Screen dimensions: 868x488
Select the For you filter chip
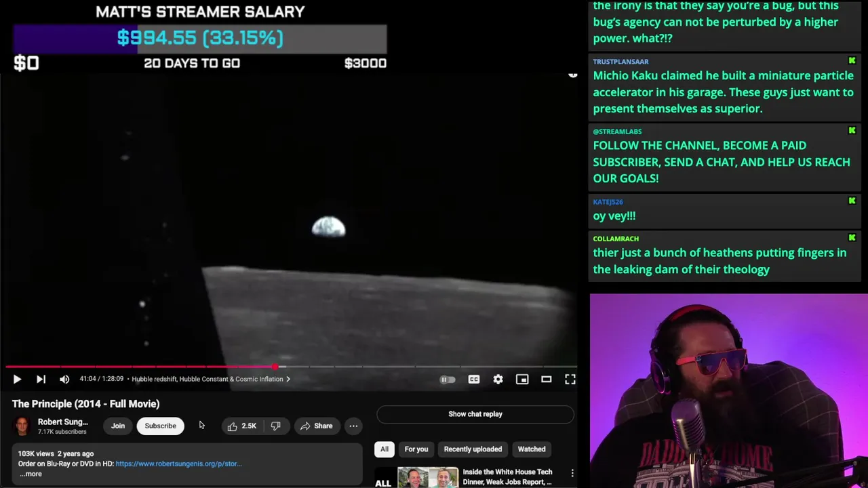coord(416,449)
